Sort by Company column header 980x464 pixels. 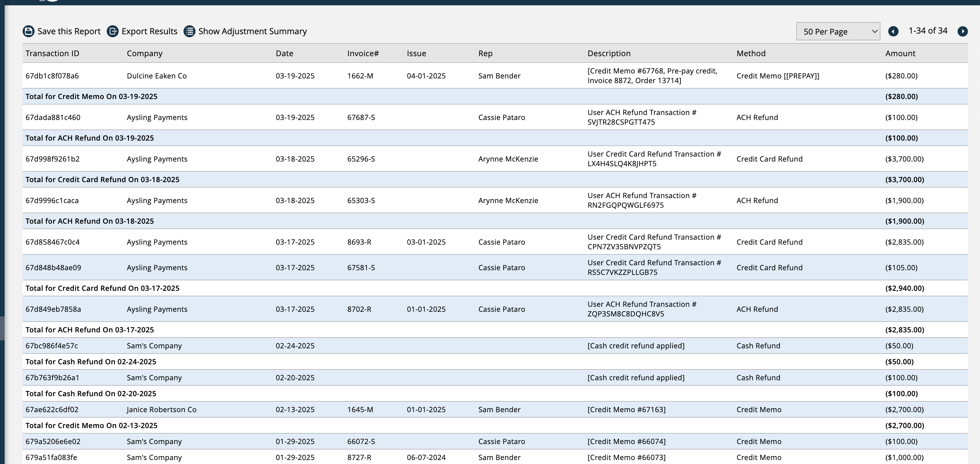[x=145, y=53]
